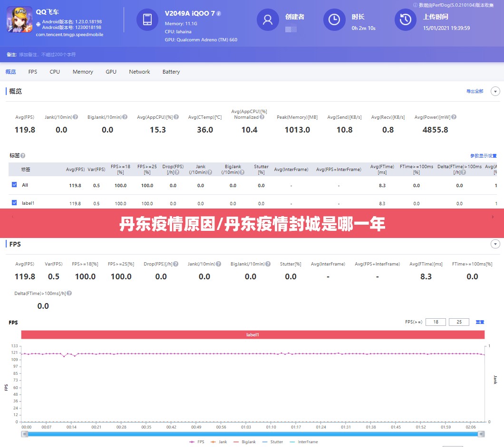Click the Avg(CTemp) value 36.0
The width and height of the screenshot is (504, 447).
pyautogui.click(x=205, y=130)
